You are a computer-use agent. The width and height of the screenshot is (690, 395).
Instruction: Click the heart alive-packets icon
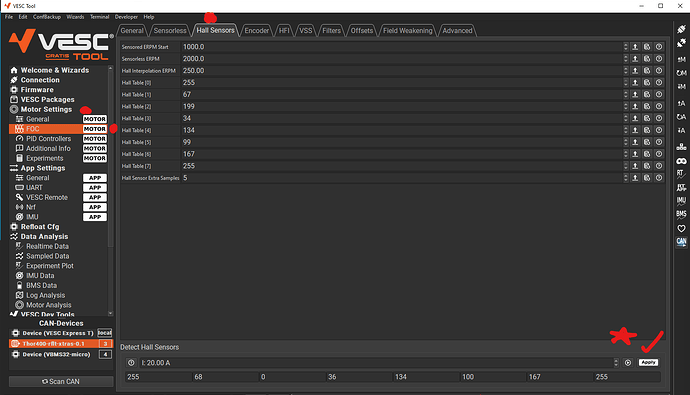tap(681, 228)
